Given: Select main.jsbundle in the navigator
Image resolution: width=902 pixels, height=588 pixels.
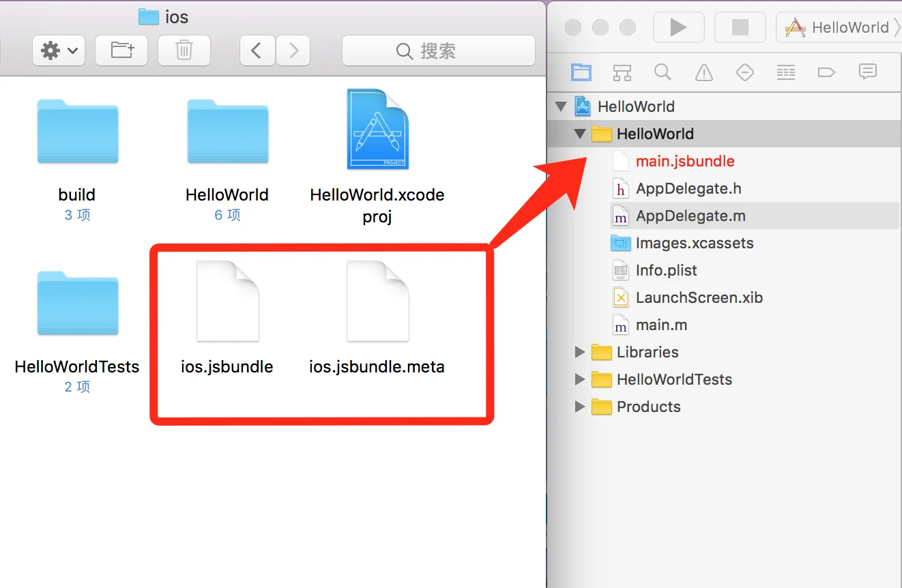Looking at the screenshot, I should click(x=685, y=161).
